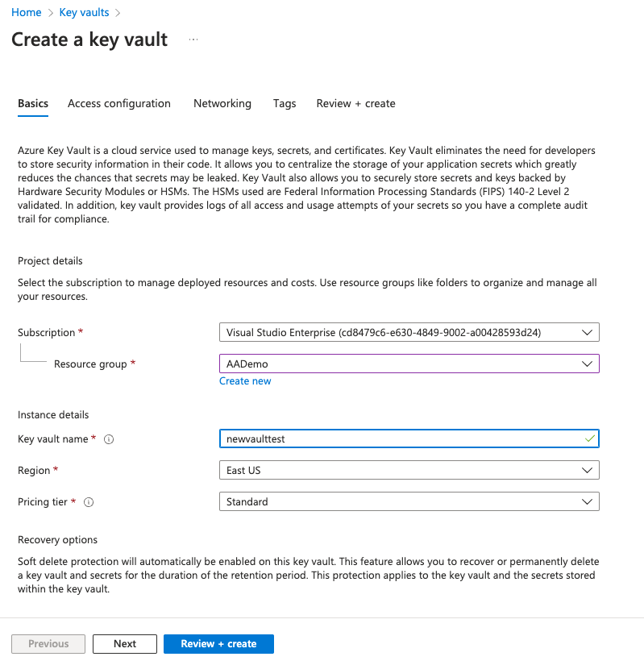Navigate to Key vaults breadcrumb
This screenshot has width=644, height=665.
coord(85,13)
